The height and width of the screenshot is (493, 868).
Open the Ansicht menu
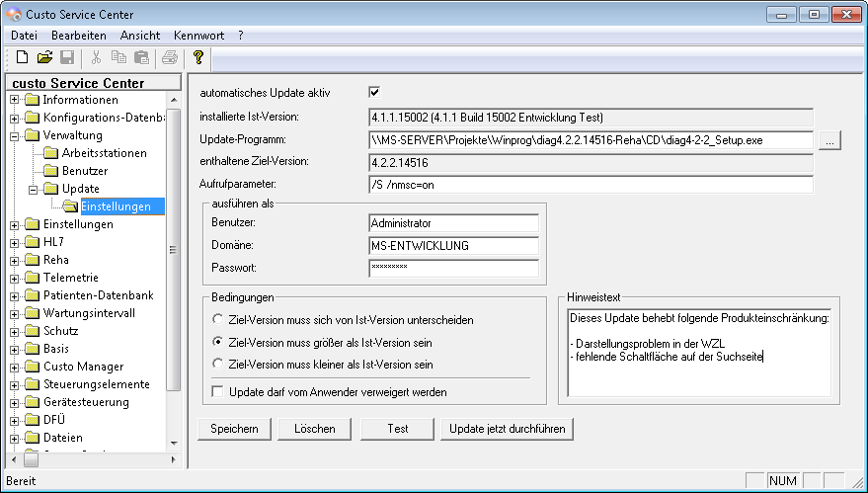point(140,36)
